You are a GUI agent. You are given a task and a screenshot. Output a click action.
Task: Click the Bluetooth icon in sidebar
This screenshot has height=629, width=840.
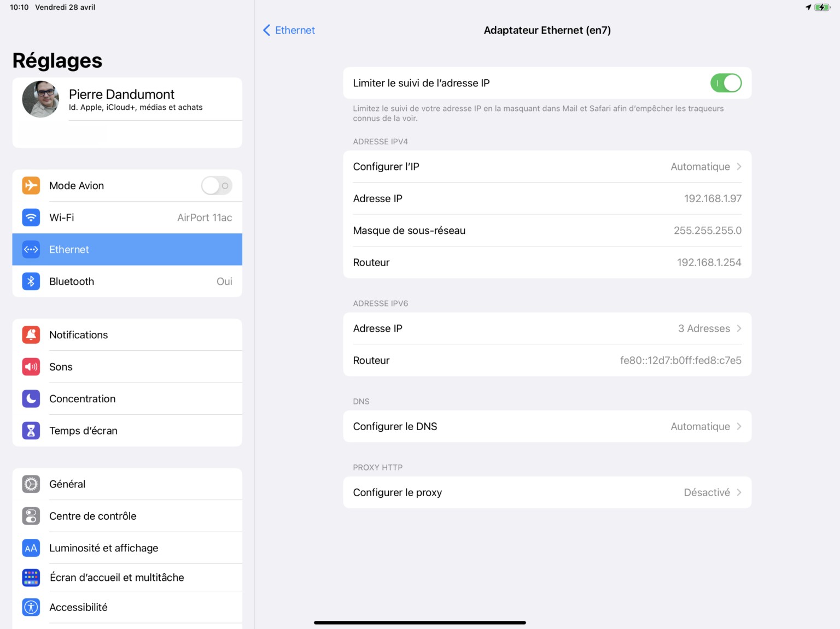pyautogui.click(x=31, y=281)
